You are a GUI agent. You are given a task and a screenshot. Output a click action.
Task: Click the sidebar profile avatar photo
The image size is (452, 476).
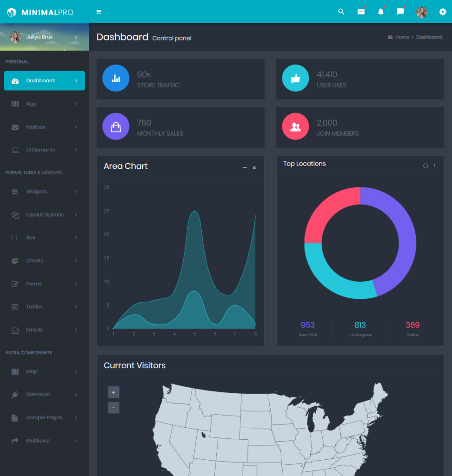[x=15, y=37]
